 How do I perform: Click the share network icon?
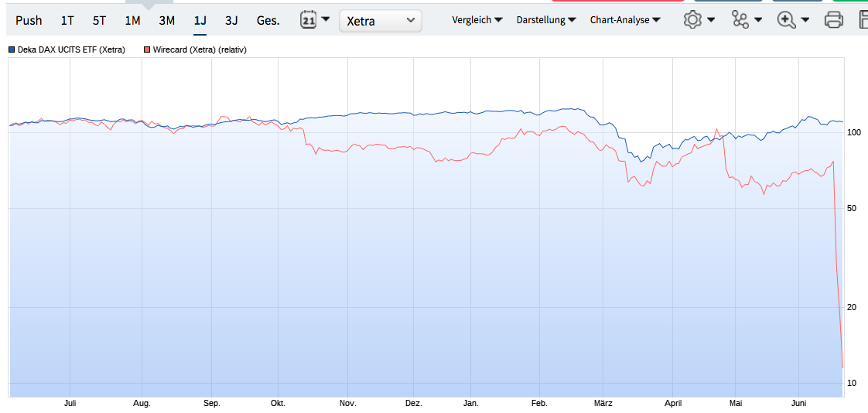[740, 20]
